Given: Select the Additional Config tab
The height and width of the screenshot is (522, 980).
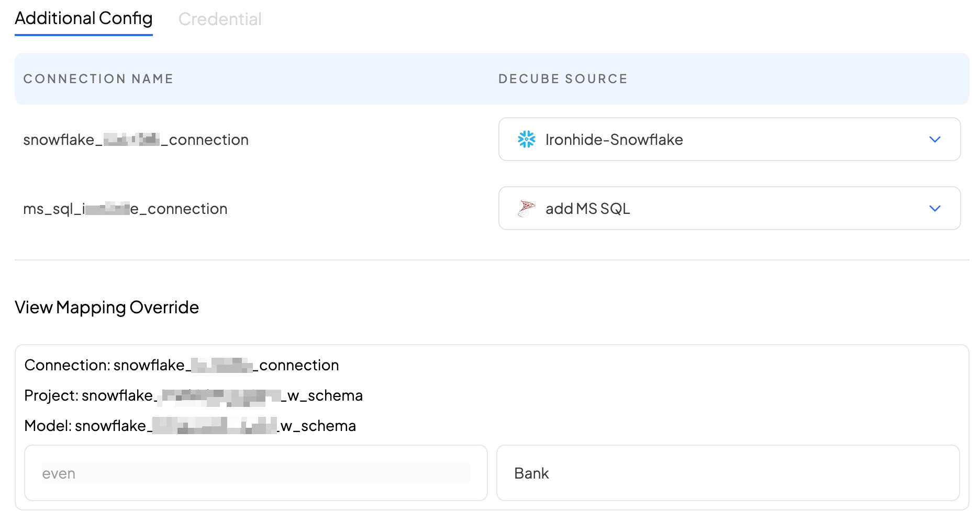Looking at the screenshot, I should [84, 19].
